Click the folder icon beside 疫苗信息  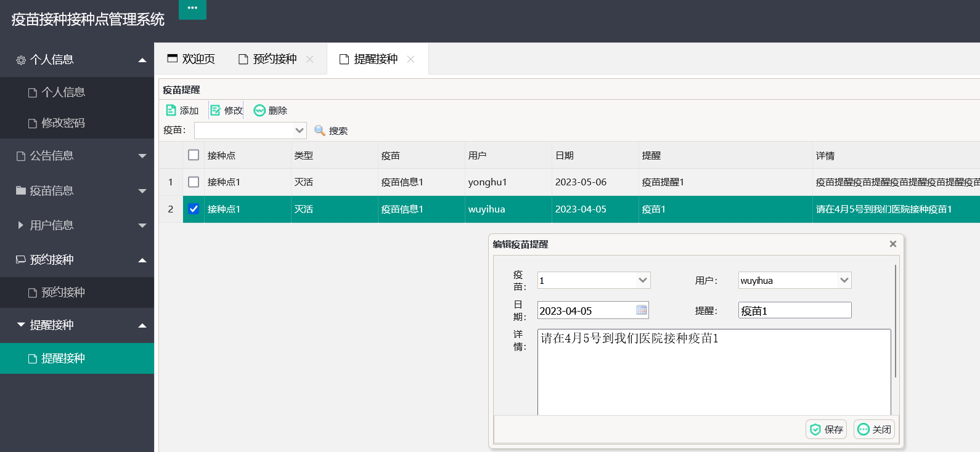click(x=21, y=191)
